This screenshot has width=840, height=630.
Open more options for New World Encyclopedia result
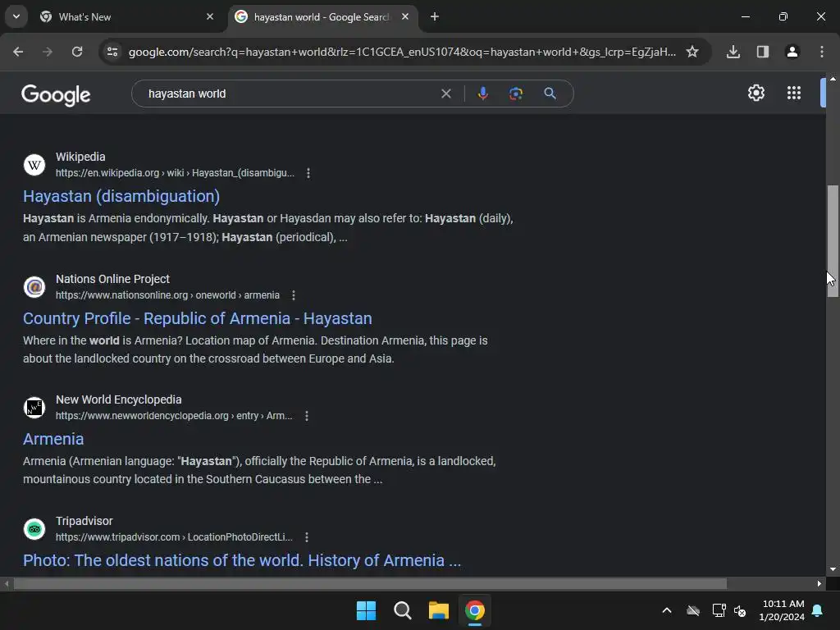tap(307, 416)
